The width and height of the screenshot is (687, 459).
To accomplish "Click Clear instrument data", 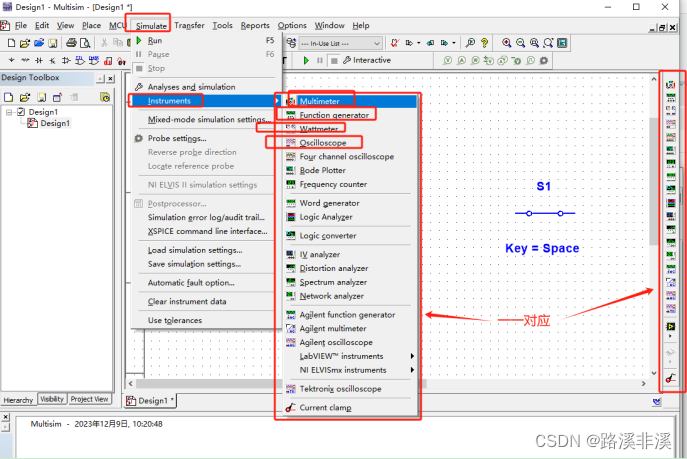I will tap(205, 302).
